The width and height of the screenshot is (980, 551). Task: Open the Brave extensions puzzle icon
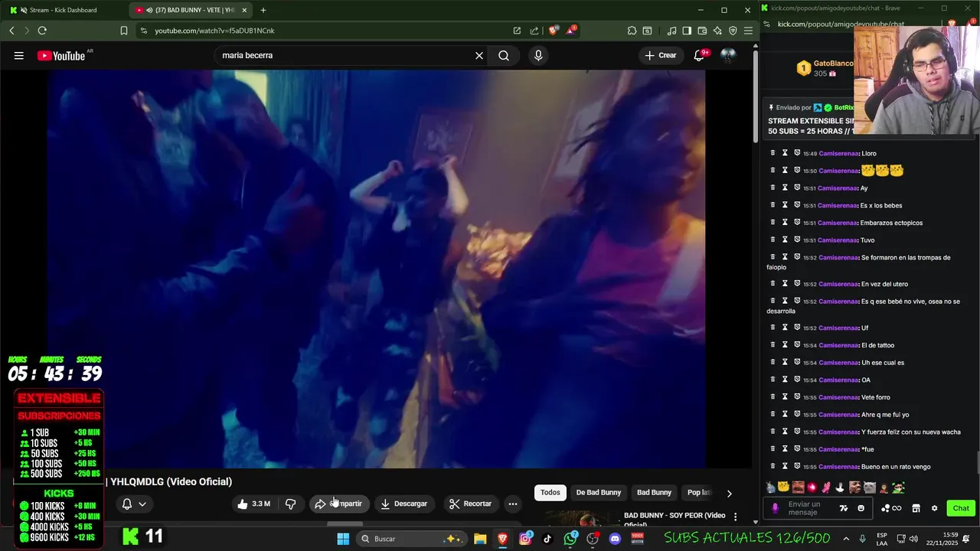tap(632, 31)
